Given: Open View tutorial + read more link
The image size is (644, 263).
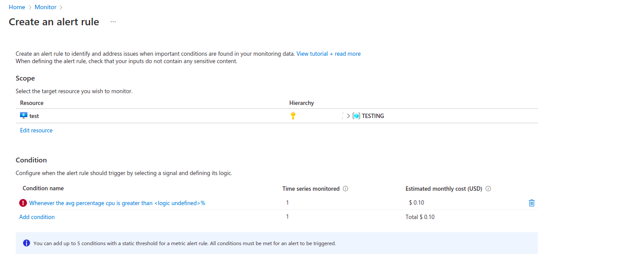Looking at the screenshot, I should 329,54.
